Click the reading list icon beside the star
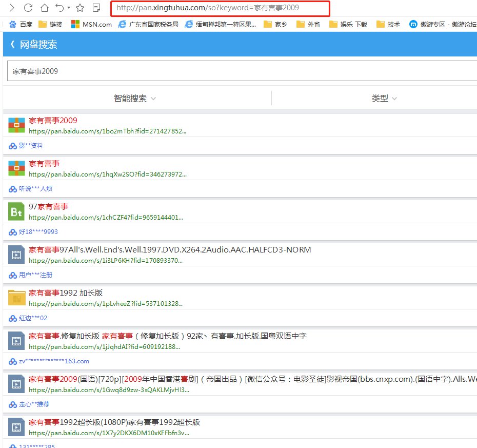The height and width of the screenshot is (448, 477). click(95, 8)
